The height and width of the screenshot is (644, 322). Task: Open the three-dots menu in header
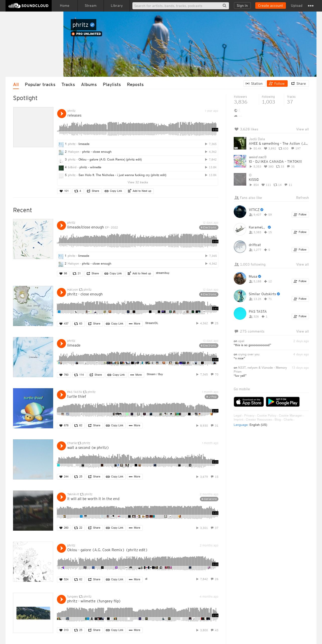[310, 6]
